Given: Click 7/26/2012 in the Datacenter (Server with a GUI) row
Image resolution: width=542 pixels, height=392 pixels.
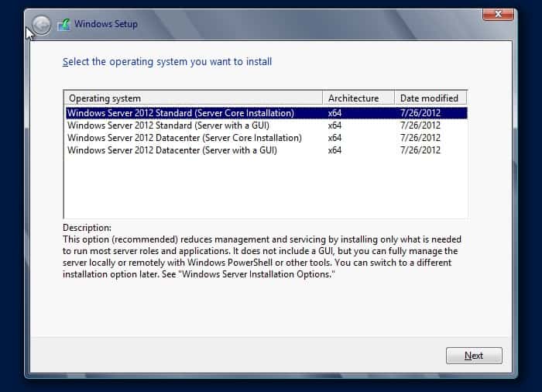Looking at the screenshot, I should (420, 150).
